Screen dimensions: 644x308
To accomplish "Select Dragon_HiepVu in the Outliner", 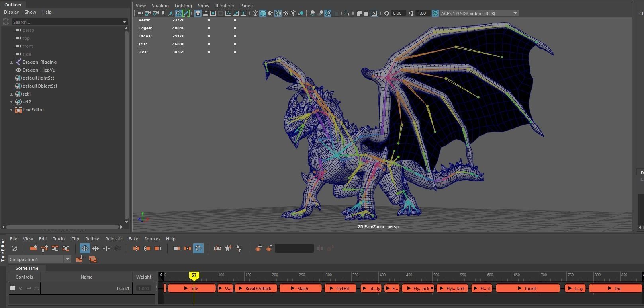I will pos(39,70).
